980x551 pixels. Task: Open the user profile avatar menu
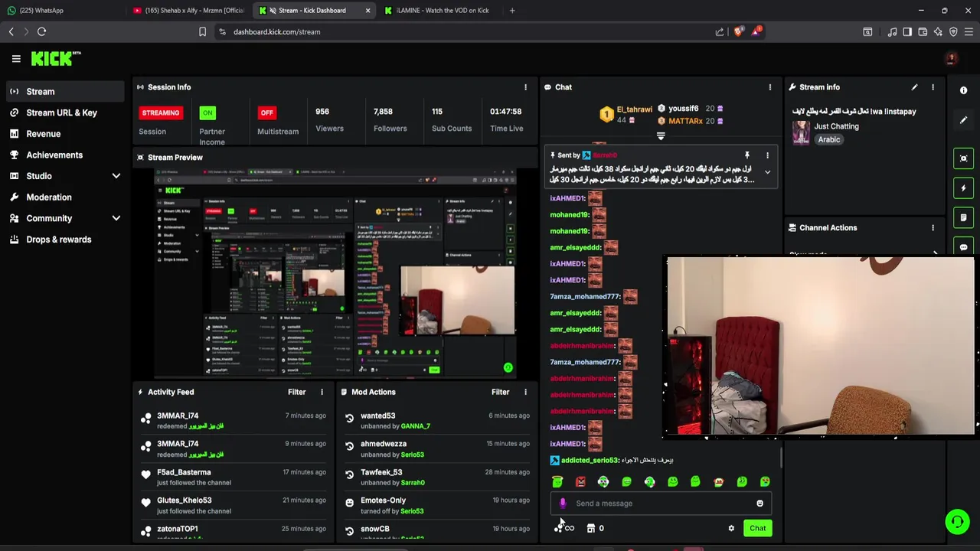(x=951, y=59)
